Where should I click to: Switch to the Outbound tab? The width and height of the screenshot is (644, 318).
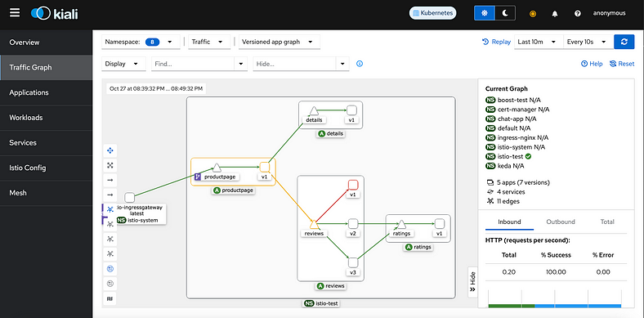[560, 222]
